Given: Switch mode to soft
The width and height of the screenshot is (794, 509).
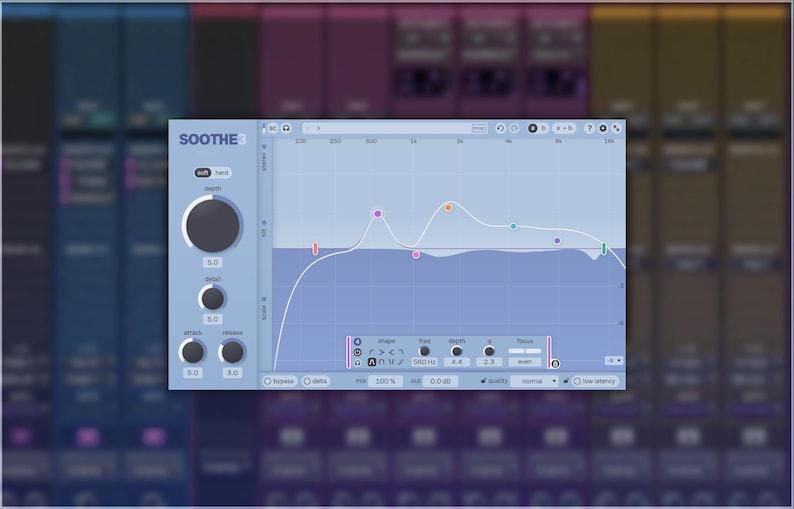Looking at the screenshot, I should coord(203,173).
